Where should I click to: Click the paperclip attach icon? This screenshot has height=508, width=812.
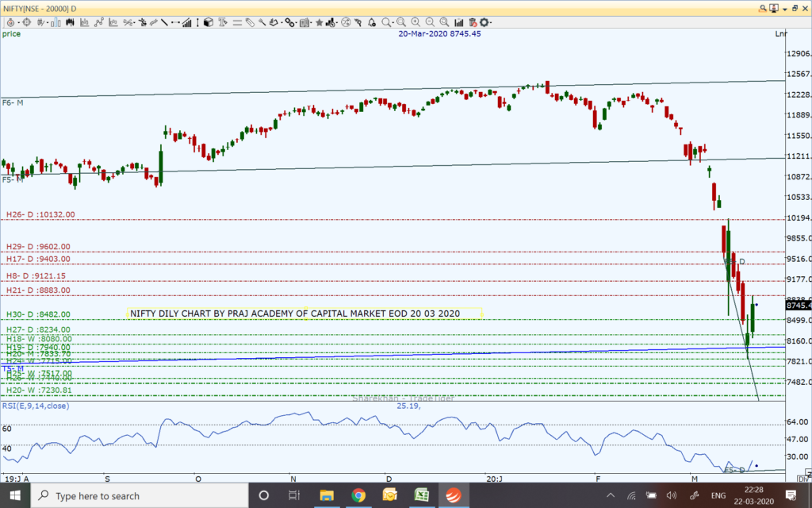pyautogui.click(x=251, y=22)
